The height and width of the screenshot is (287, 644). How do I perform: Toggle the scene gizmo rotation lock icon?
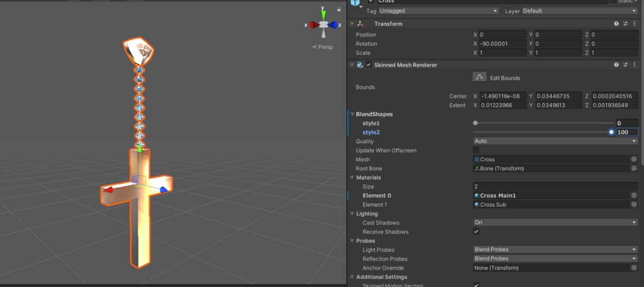click(339, 9)
